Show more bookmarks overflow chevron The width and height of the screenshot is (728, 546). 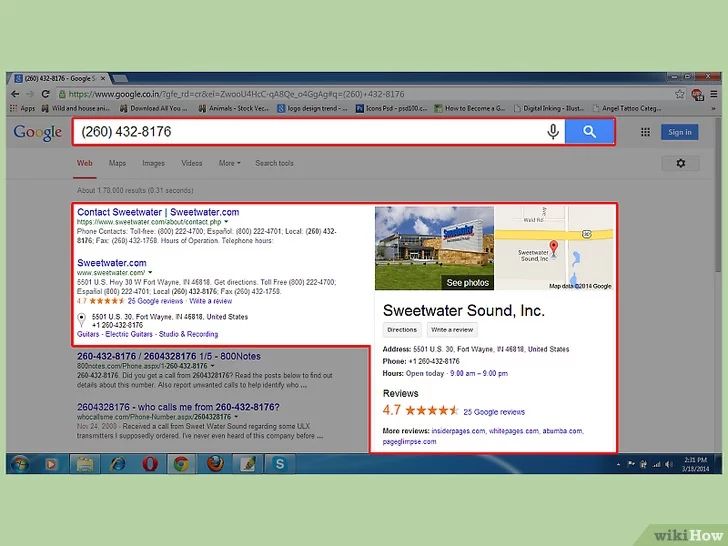coord(714,108)
